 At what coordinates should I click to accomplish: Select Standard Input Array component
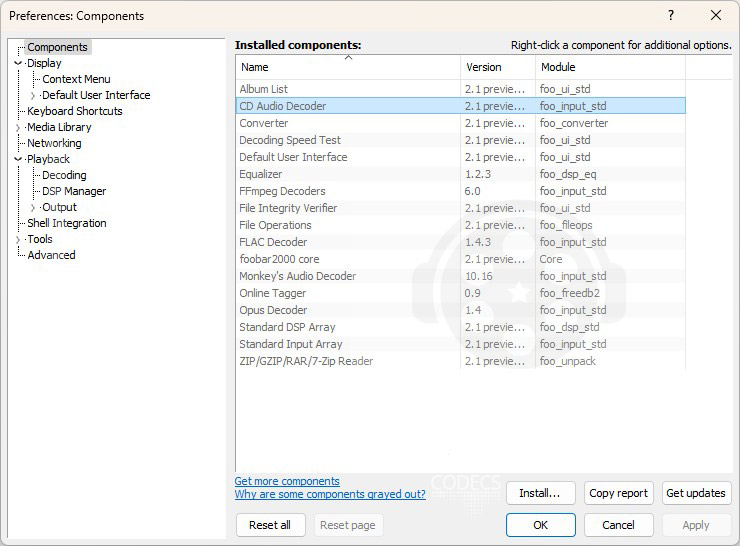[461, 344]
